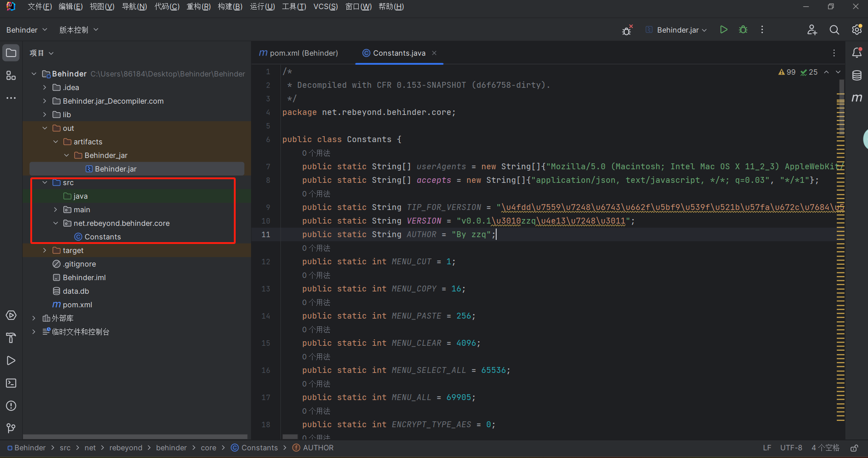Image resolution: width=868 pixels, height=458 pixels.
Task: Show more tool windows ellipsis in left sidebar
Action: 11,98
